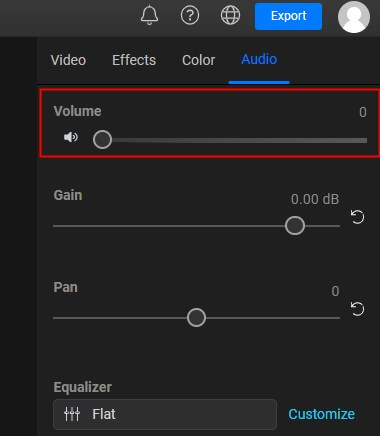Open the notifications bell

[x=149, y=15]
